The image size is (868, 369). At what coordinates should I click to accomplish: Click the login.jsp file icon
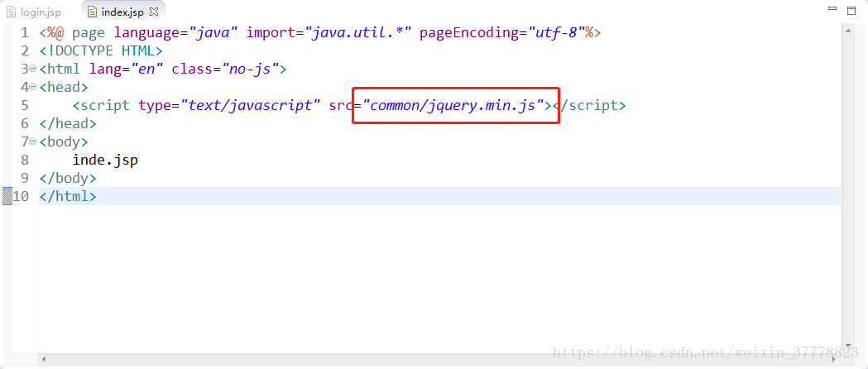[x=11, y=12]
